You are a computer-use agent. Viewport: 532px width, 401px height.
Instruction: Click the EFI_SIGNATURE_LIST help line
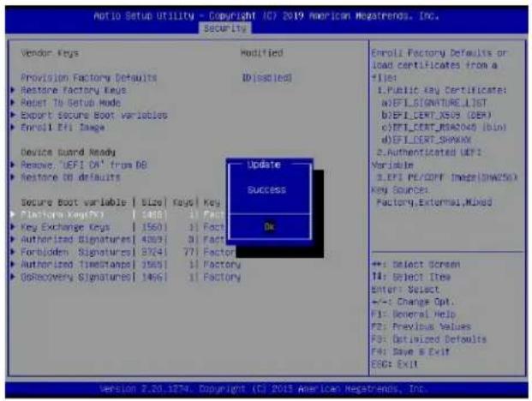click(x=434, y=103)
